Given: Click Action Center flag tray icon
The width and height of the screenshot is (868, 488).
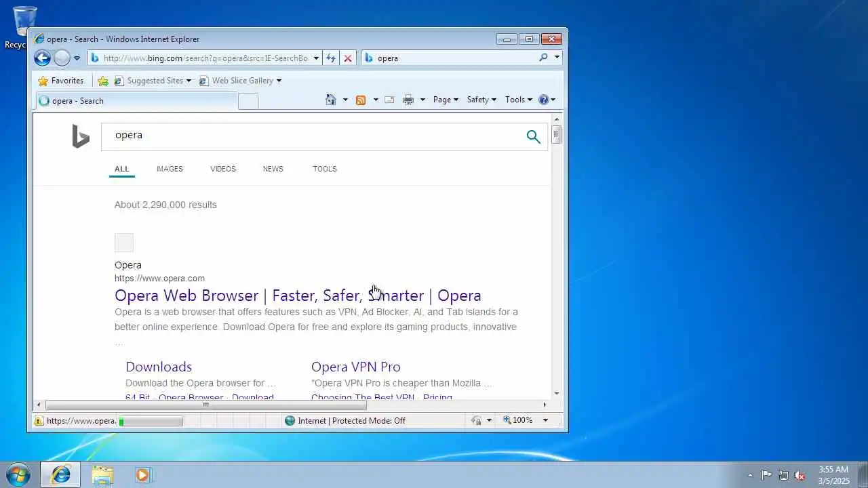Looking at the screenshot, I should pos(766,475).
